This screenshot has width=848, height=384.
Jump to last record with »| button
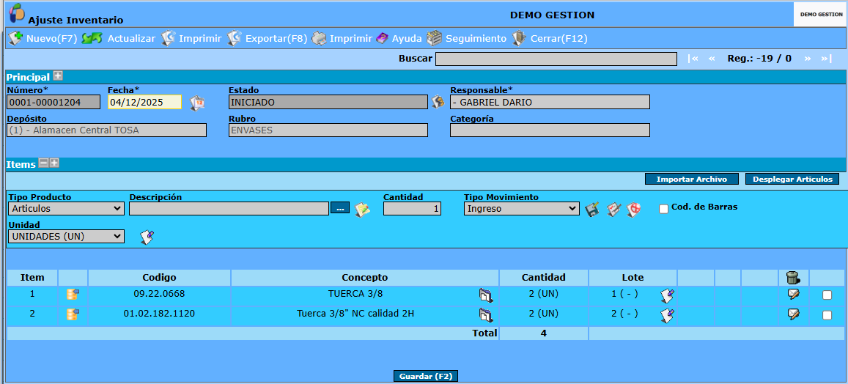click(826, 58)
